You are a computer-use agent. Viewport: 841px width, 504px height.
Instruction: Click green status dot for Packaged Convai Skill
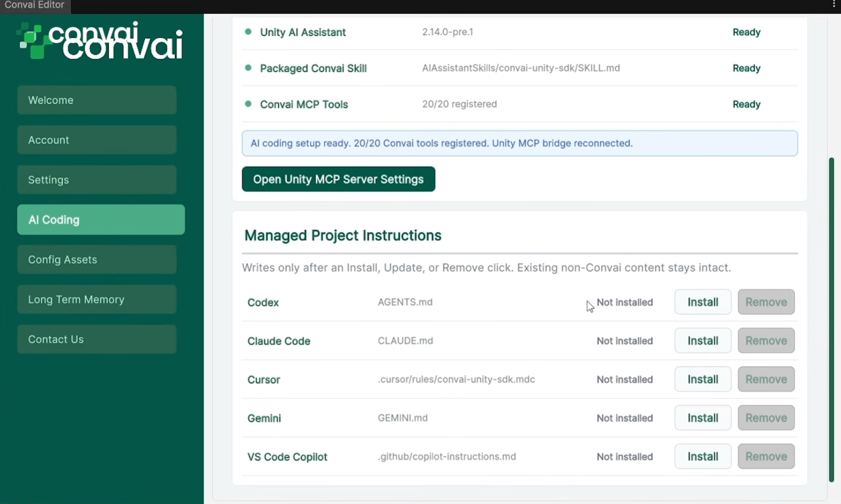[248, 68]
